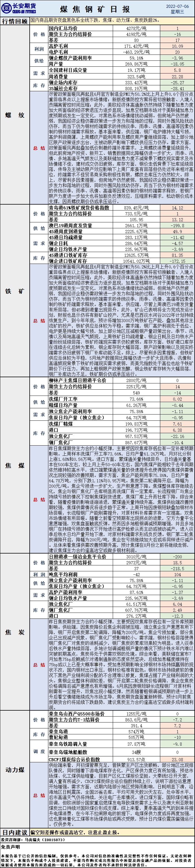This screenshot has height=868, width=195.
Task: Select the 秦皇岛铁路调入量 row label
Action: point(68,744)
